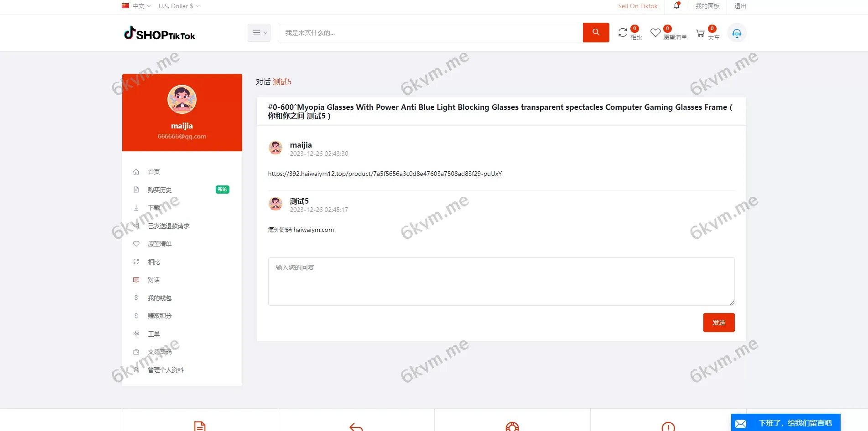Click the customer service headset icon

tap(737, 33)
